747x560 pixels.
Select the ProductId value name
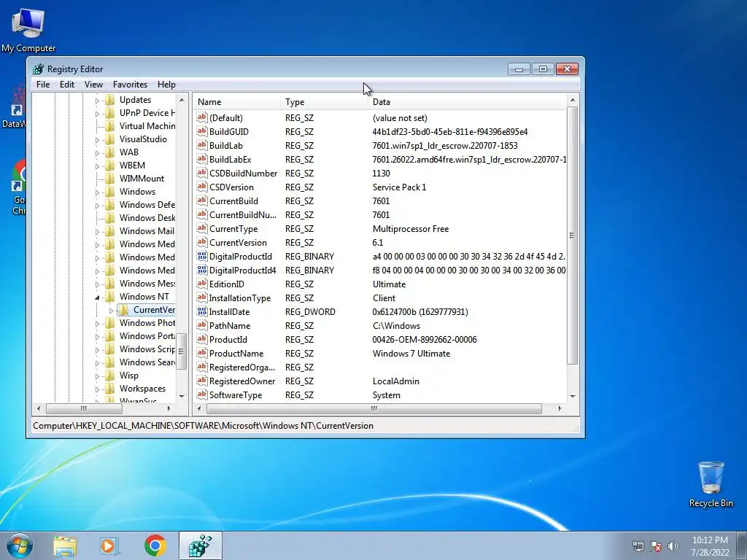(228, 340)
